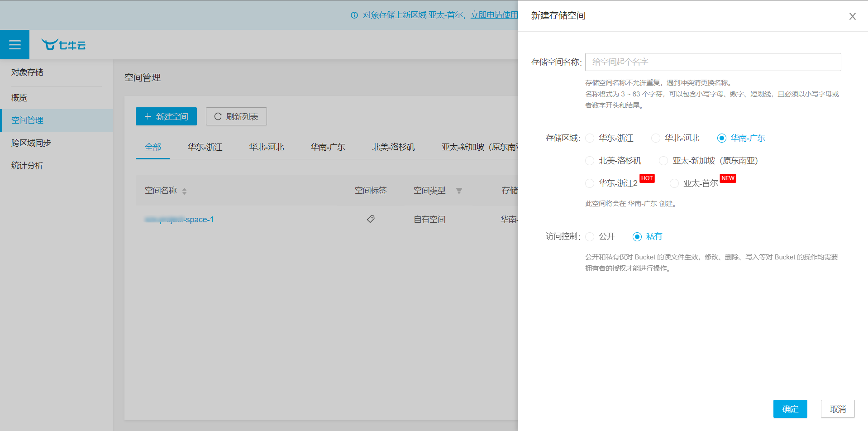The width and height of the screenshot is (868, 431).
Task: Click the Qiniu Cloud logo
Action: pos(64,44)
